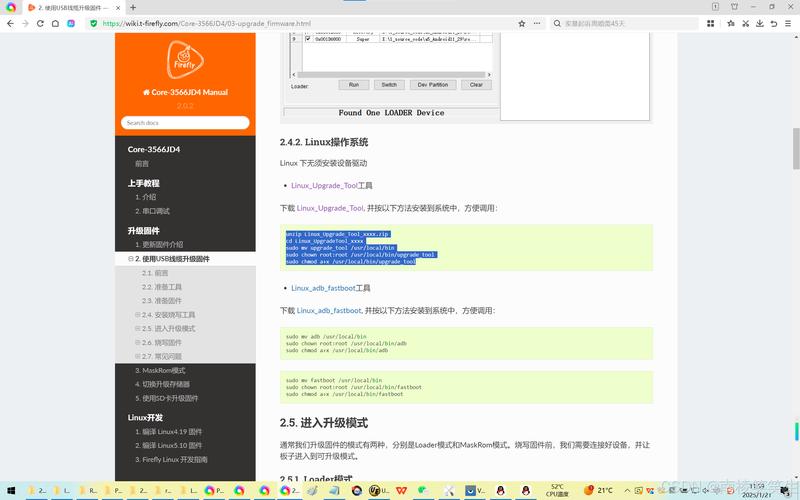
Task: Open sidebar item 5. 使用SD卡升级固件
Action: coord(166,398)
